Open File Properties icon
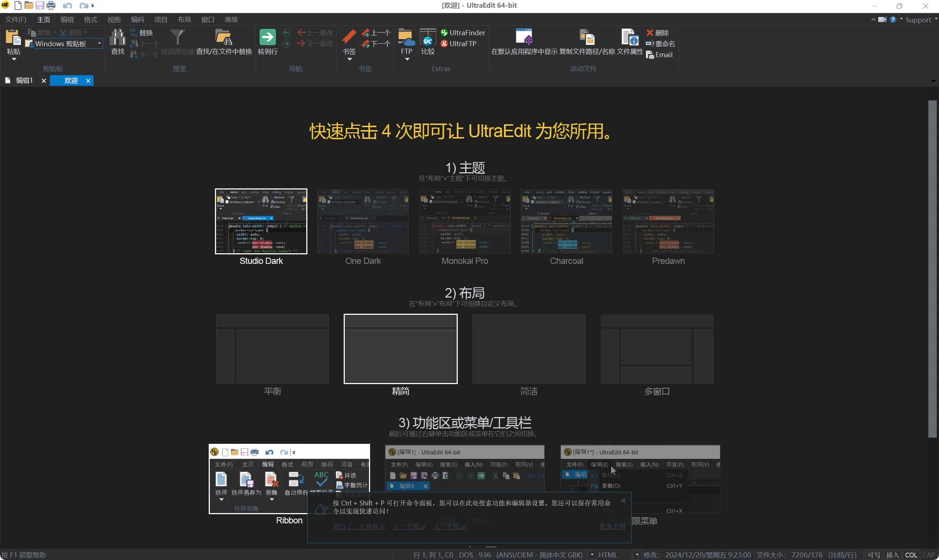939x560 pixels. click(x=629, y=37)
